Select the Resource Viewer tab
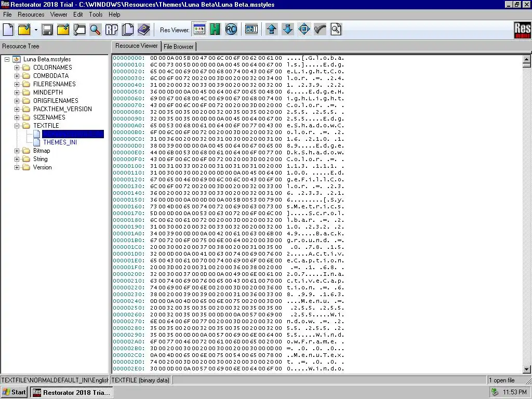 (137, 46)
